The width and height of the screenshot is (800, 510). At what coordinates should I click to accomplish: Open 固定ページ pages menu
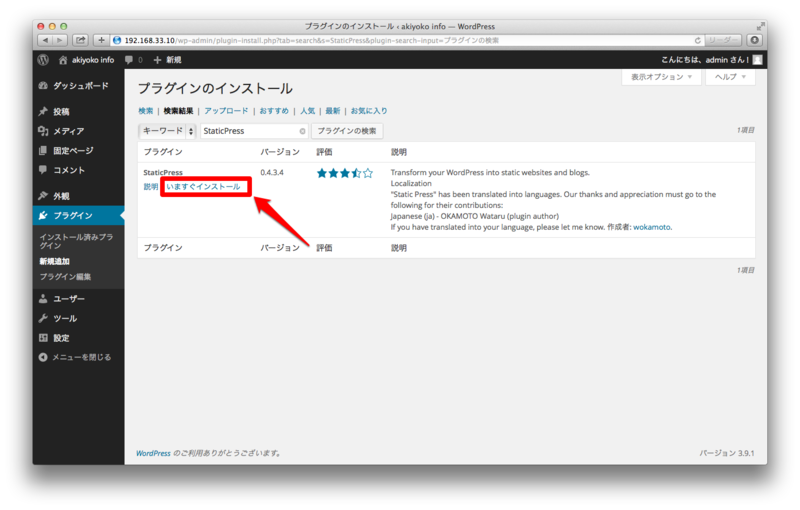point(73,150)
